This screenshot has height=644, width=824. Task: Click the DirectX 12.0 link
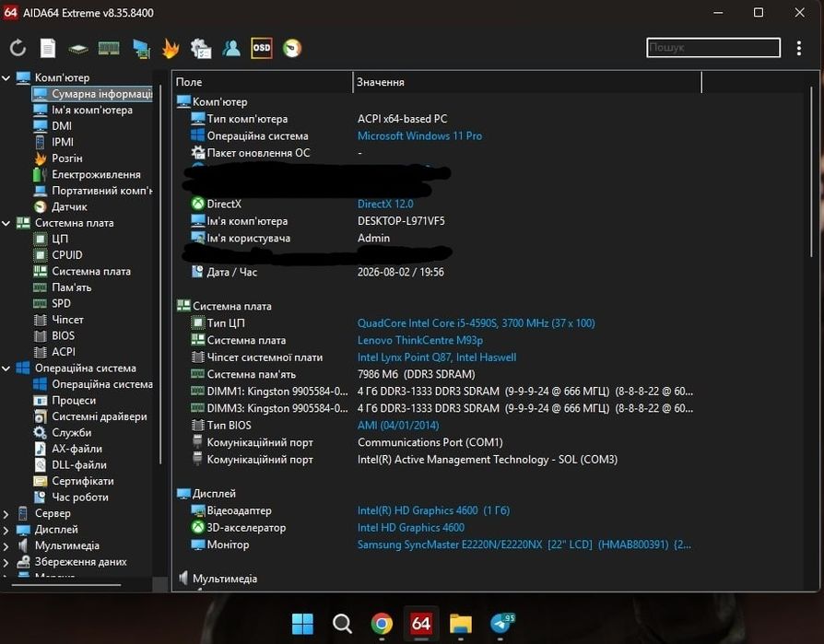click(x=385, y=205)
